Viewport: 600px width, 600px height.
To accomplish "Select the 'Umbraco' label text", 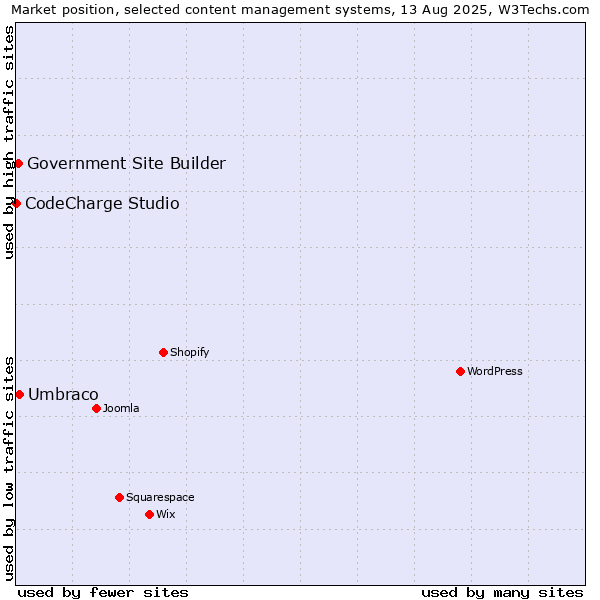I will coord(63,395).
